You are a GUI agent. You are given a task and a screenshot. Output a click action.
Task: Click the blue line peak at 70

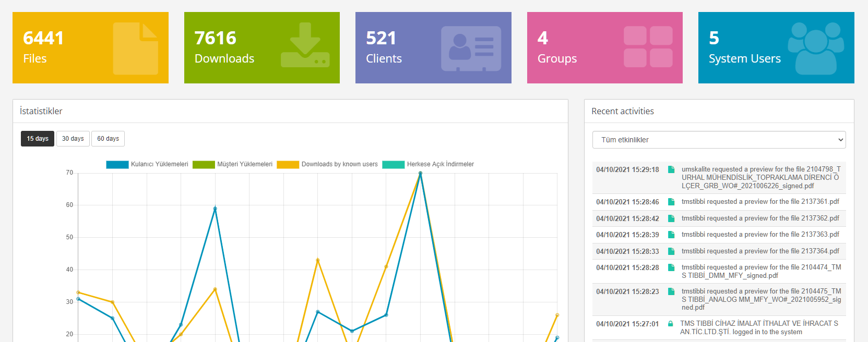tap(420, 173)
